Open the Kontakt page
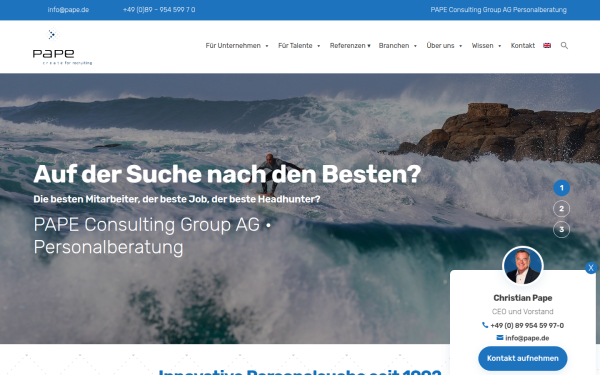The width and height of the screenshot is (600, 375). (x=523, y=46)
